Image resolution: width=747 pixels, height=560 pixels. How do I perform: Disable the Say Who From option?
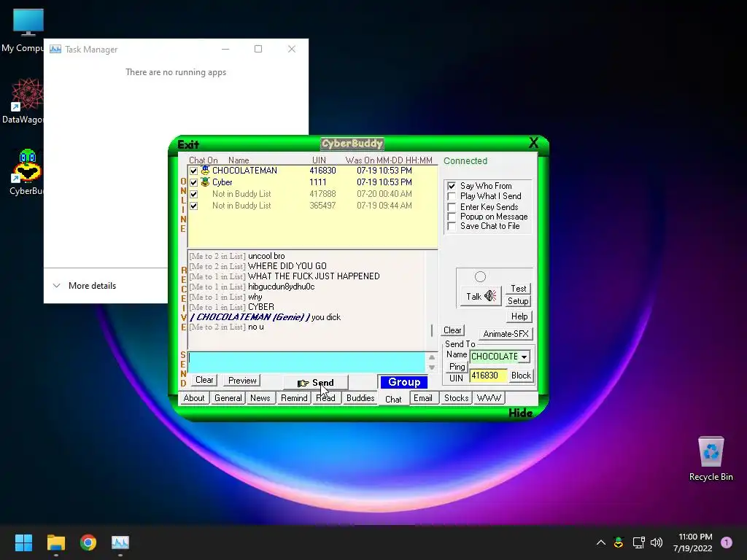(452, 186)
